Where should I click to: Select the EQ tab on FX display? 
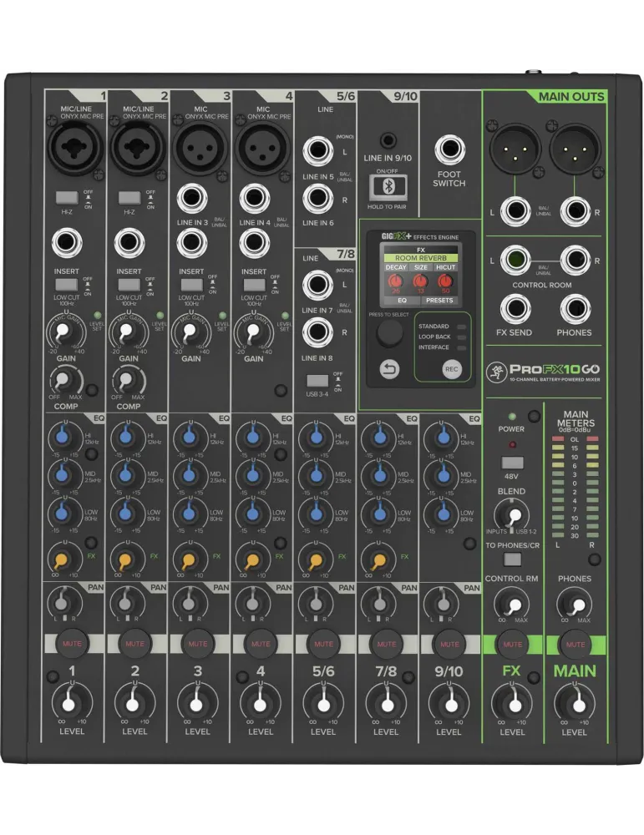[x=402, y=301]
